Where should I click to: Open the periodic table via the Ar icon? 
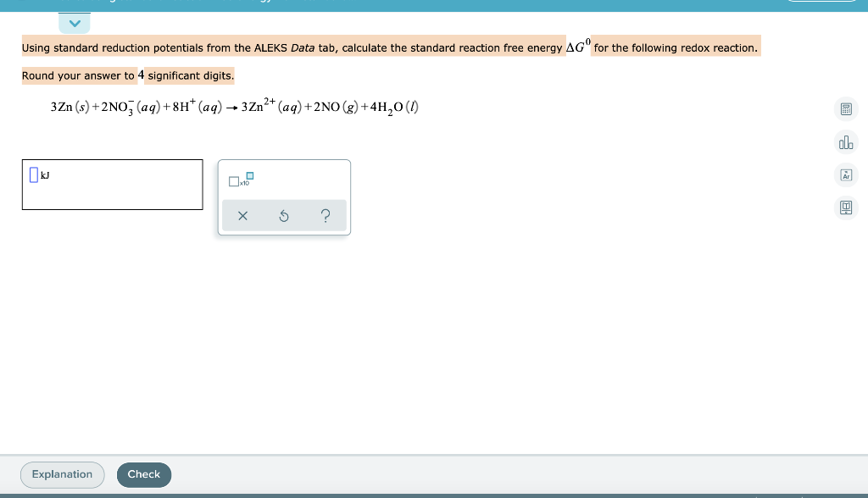[x=845, y=174]
